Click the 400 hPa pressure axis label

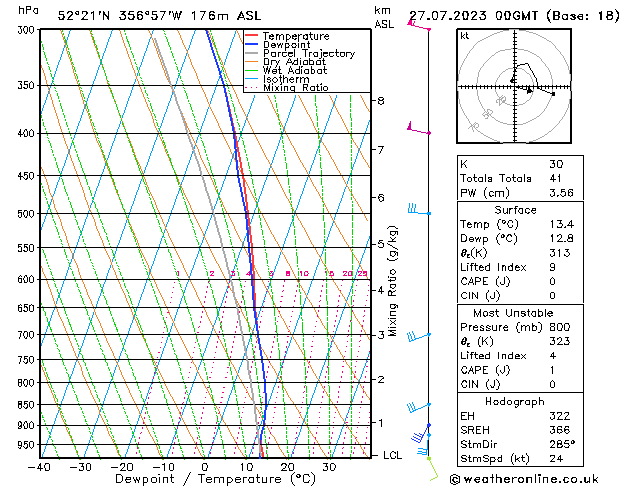28,133
